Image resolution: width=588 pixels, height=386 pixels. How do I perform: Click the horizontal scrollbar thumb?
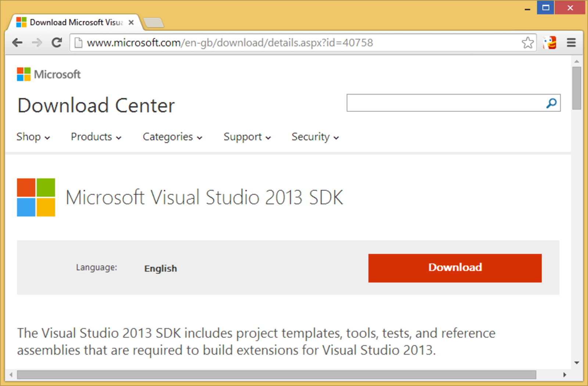point(276,375)
